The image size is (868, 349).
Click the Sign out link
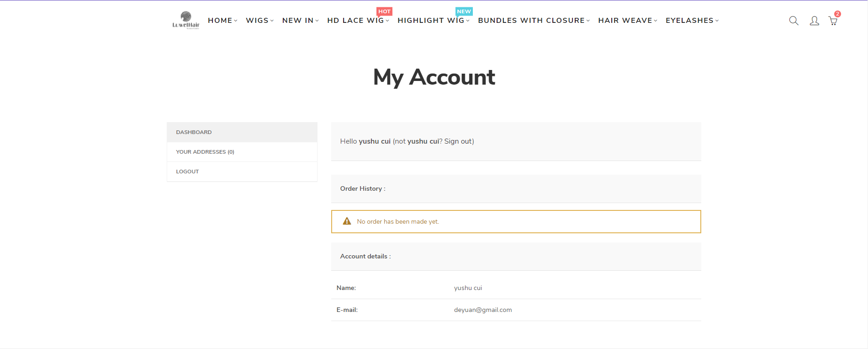(x=458, y=141)
